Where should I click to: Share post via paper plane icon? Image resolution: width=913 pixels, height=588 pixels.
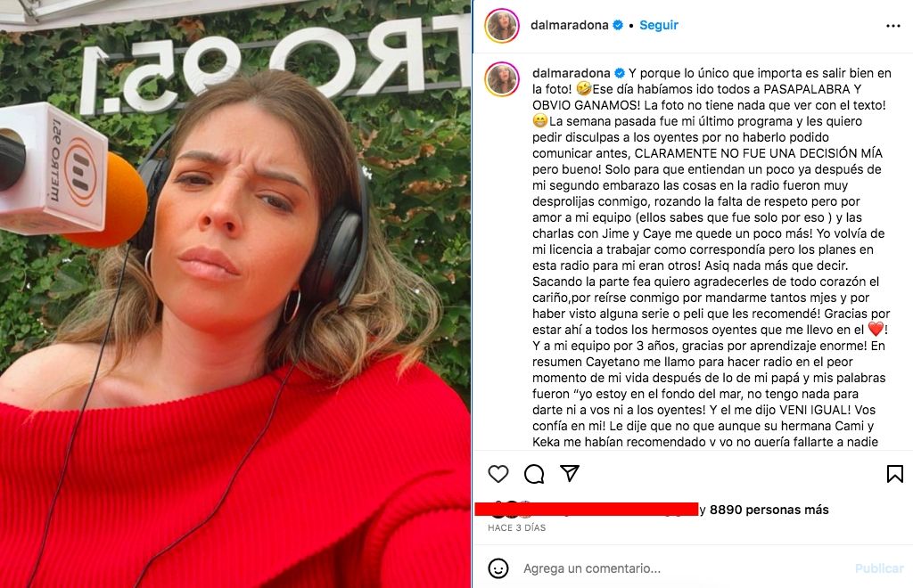click(x=570, y=473)
